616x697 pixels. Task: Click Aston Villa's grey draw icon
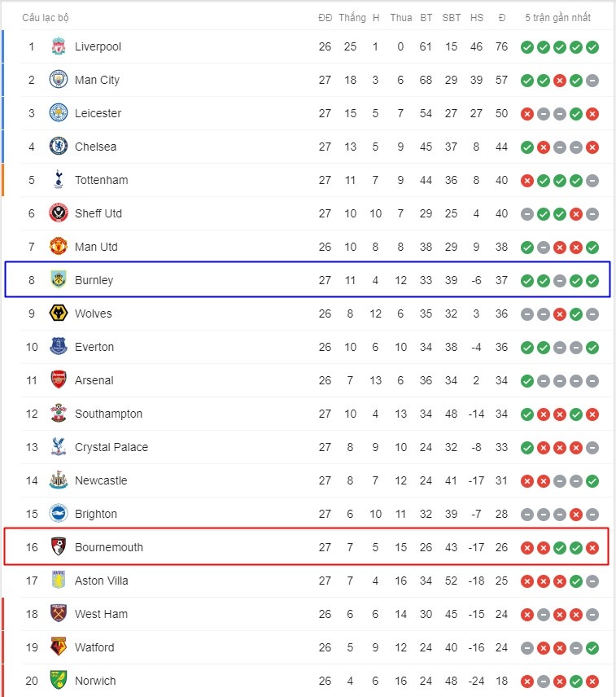point(592,581)
